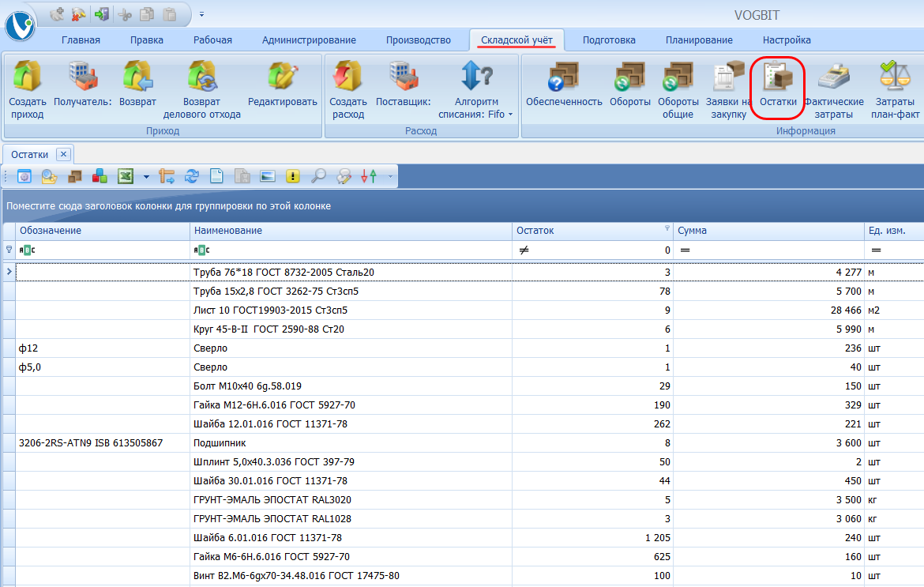Switch to the Производство ribbon tab
Image resolution: width=924 pixels, height=587 pixels.
pos(418,40)
